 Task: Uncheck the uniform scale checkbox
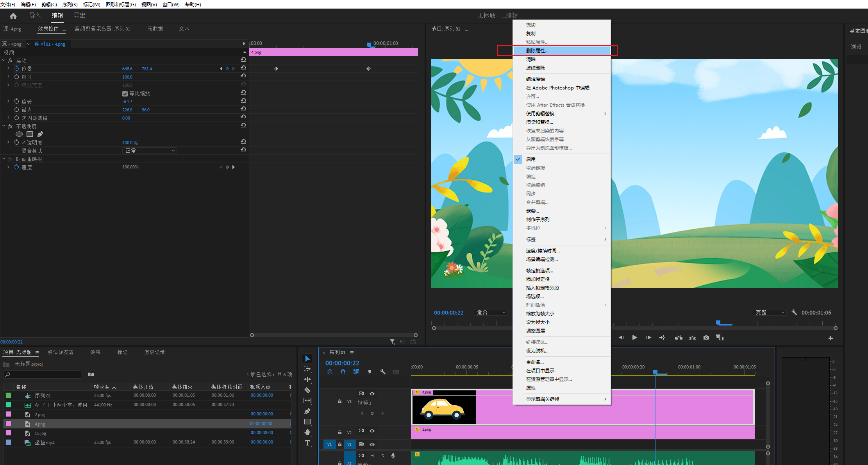125,94
